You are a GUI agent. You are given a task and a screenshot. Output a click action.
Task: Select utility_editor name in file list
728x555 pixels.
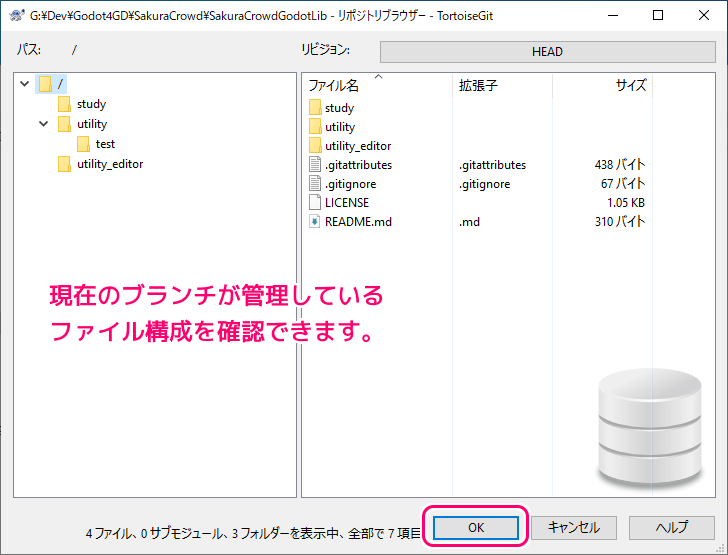(358, 146)
